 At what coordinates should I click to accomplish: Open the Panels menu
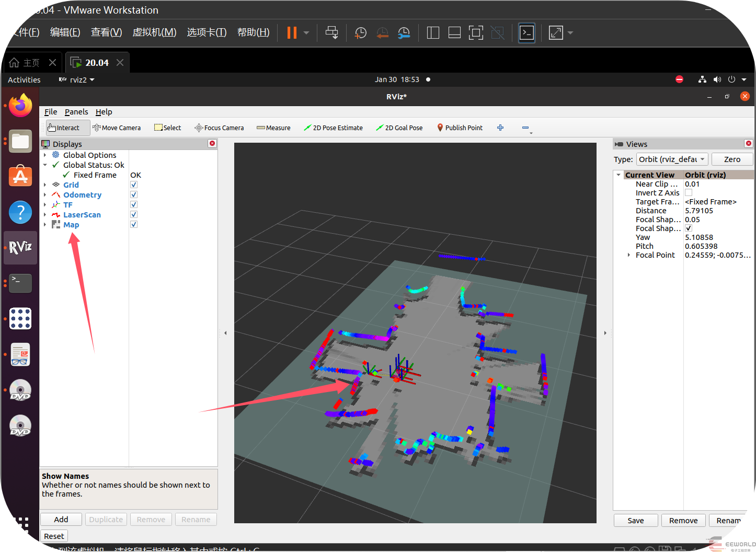pos(76,112)
